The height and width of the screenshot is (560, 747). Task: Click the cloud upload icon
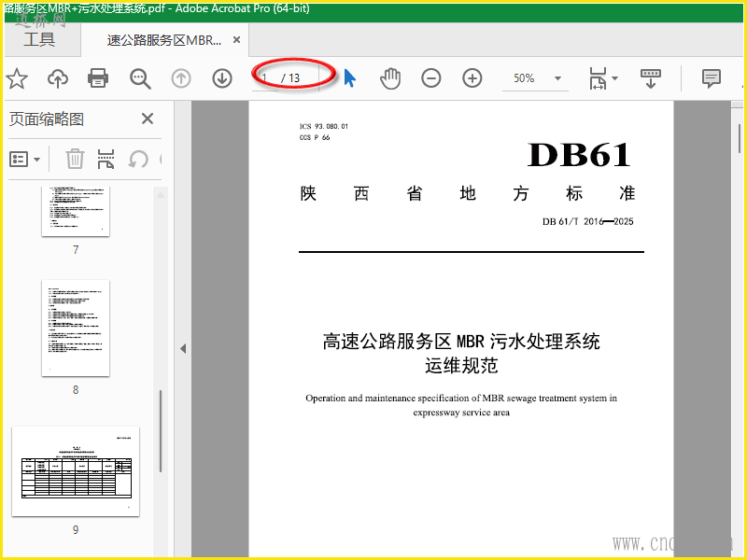pos(58,78)
